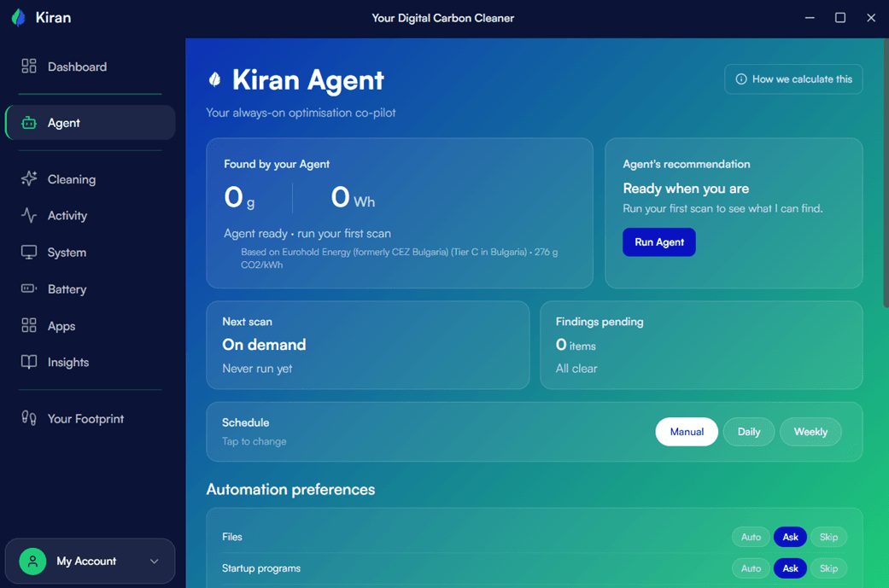Image resolution: width=889 pixels, height=588 pixels.
Task: Click the vertical scrollbar on the right
Action: tap(886, 172)
